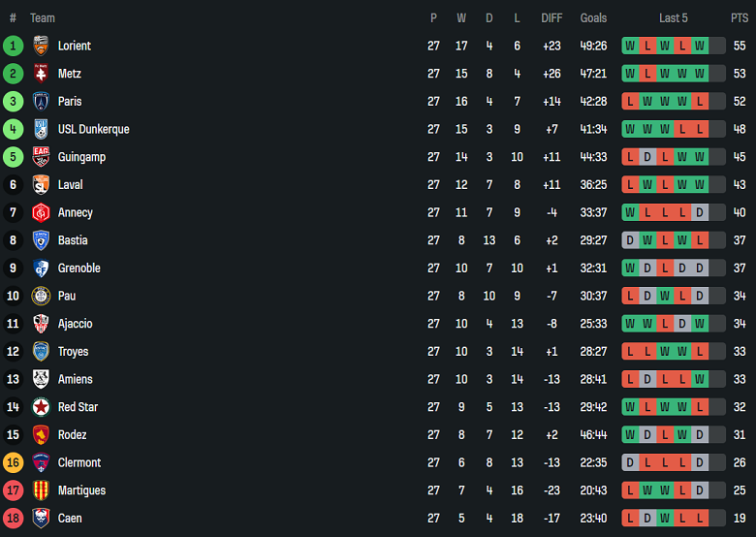This screenshot has width=756, height=537.
Task: Click the Caen club logo
Action: (x=41, y=519)
